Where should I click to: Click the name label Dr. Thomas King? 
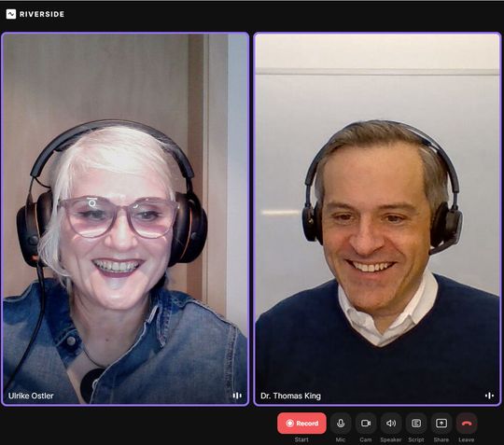pyautogui.click(x=290, y=396)
